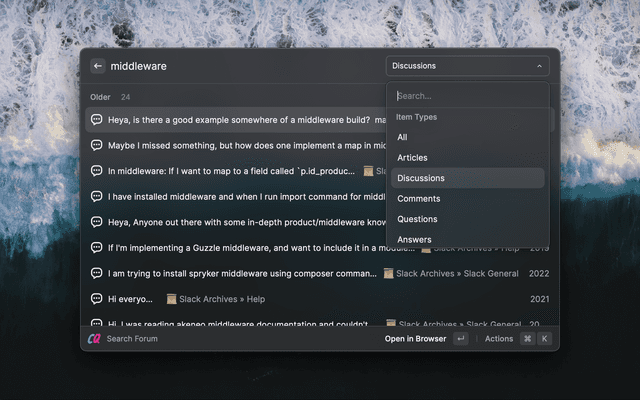Viewport: 640px width, 400px height.
Task: Click Slack Archives icon in "Hi everyo..." row
Action: 171,299
